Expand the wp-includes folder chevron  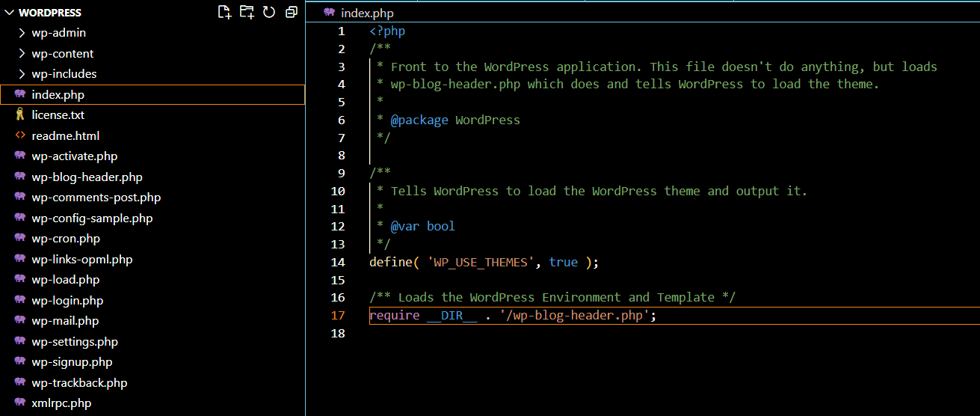tap(21, 74)
